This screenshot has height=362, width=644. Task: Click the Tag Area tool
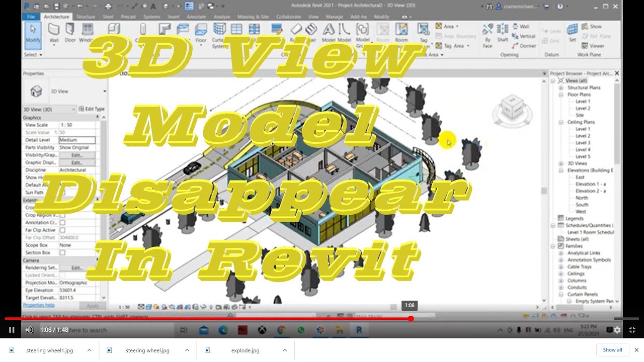click(x=452, y=46)
